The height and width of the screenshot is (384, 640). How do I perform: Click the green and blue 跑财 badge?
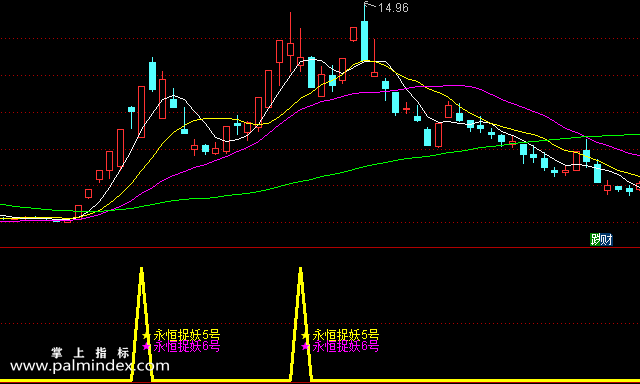601,240
